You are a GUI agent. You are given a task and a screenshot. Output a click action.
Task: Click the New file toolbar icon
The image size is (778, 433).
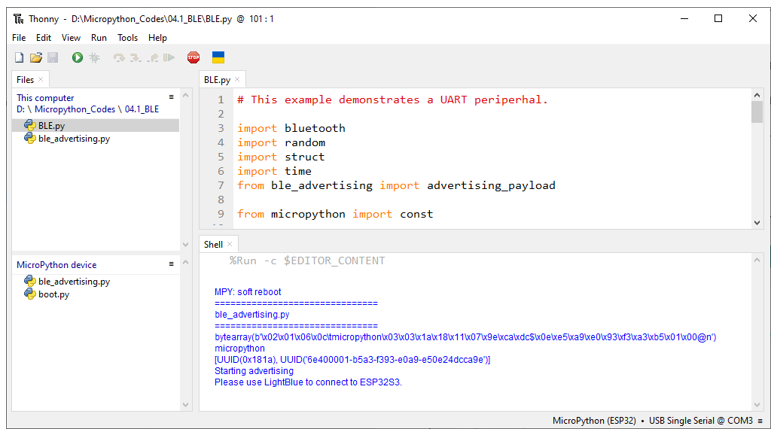pos(19,58)
